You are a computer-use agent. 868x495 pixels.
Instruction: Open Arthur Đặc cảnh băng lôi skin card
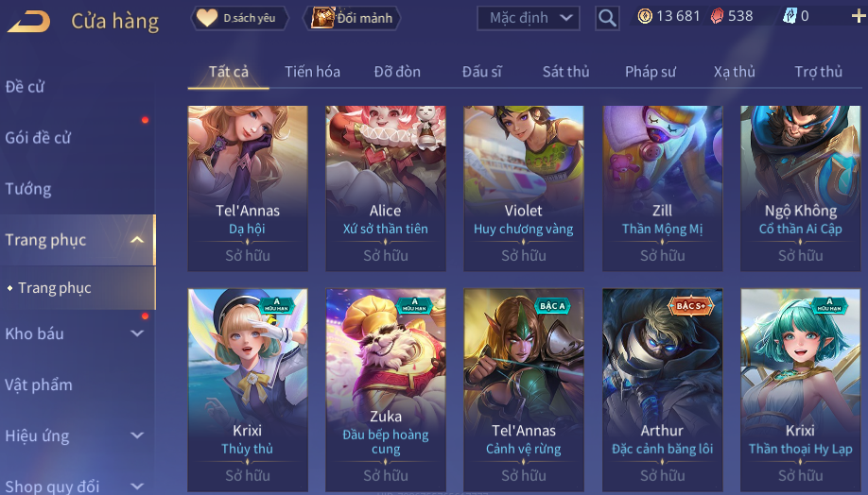(662, 389)
